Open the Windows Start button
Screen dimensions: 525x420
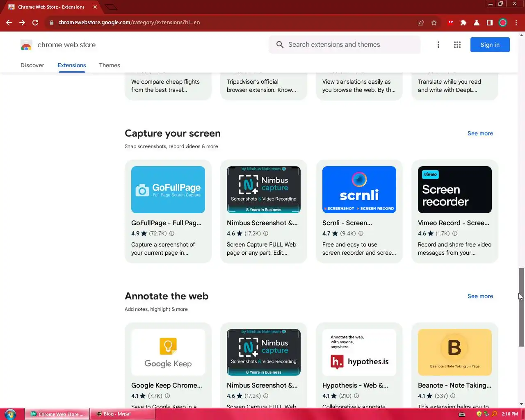point(10,414)
